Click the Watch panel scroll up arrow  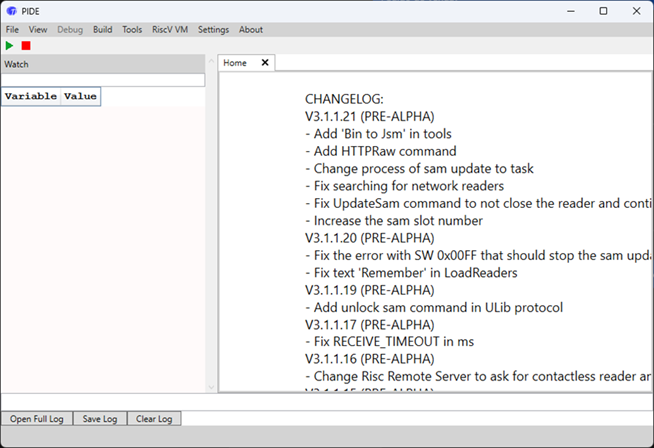[x=211, y=61]
